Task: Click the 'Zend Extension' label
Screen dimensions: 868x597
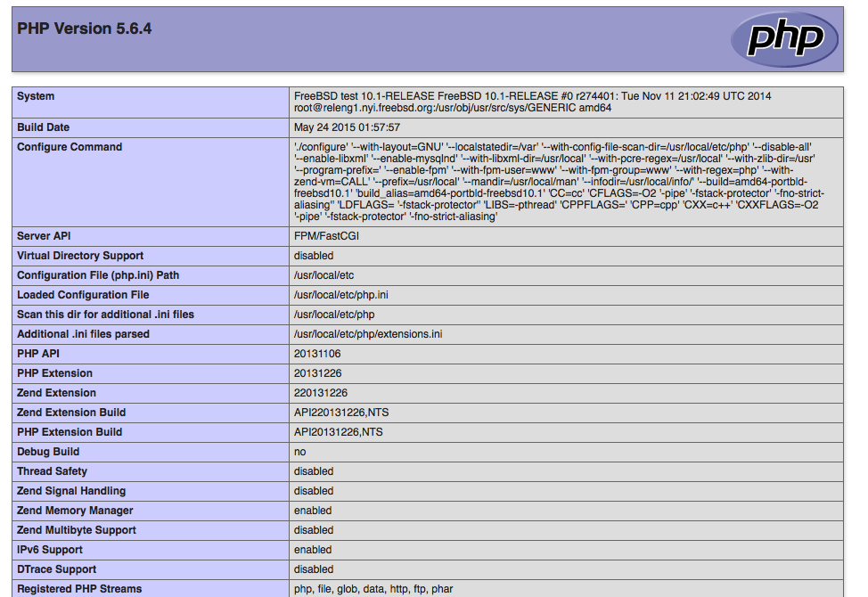Action: tap(56, 393)
